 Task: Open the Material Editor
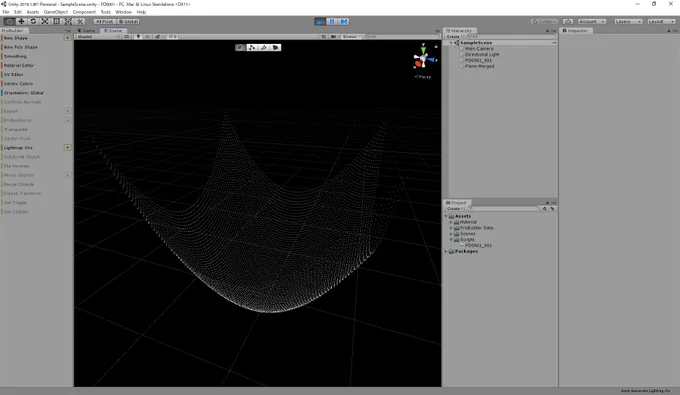point(19,65)
